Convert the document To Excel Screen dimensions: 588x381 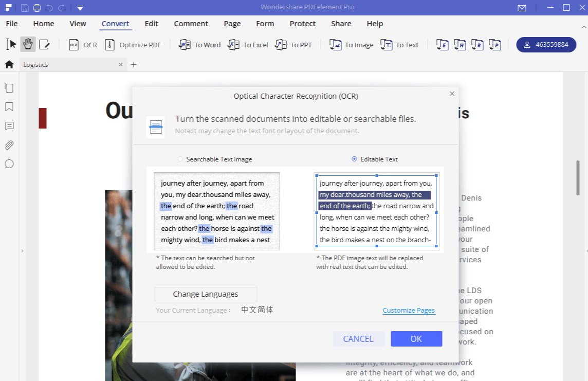pos(248,45)
